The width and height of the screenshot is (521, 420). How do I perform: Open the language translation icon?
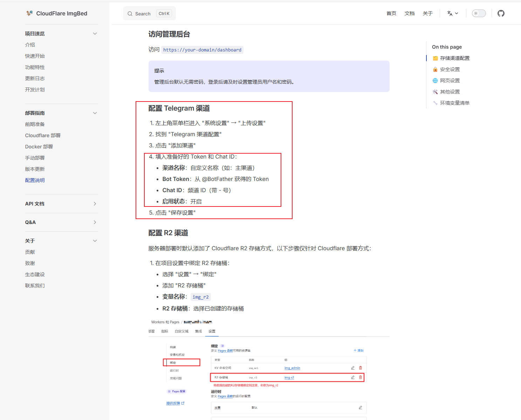coord(450,13)
